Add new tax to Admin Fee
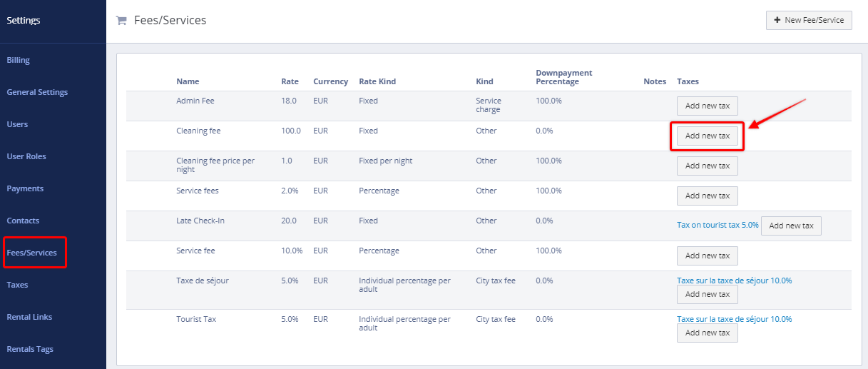The image size is (868, 369). (x=707, y=106)
